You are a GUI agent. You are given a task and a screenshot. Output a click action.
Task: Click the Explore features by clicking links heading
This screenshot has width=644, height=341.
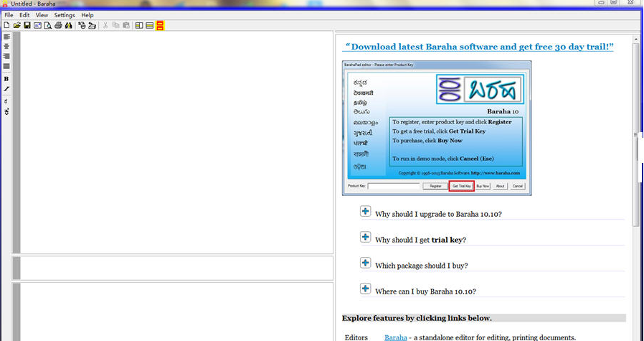click(x=417, y=318)
